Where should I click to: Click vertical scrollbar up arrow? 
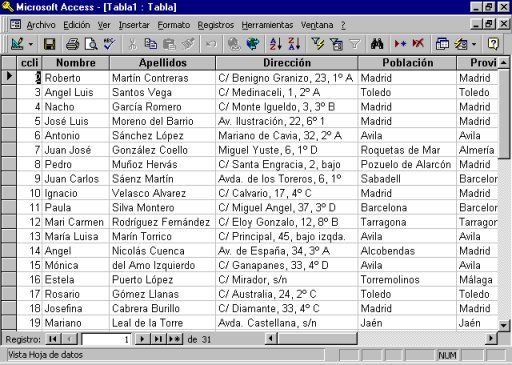tap(504, 63)
